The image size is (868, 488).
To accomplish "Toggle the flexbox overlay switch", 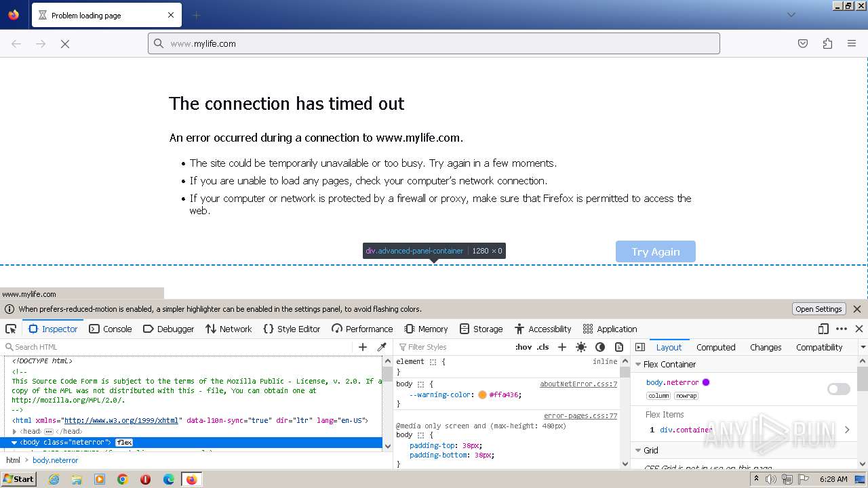I will [x=838, y=389].
